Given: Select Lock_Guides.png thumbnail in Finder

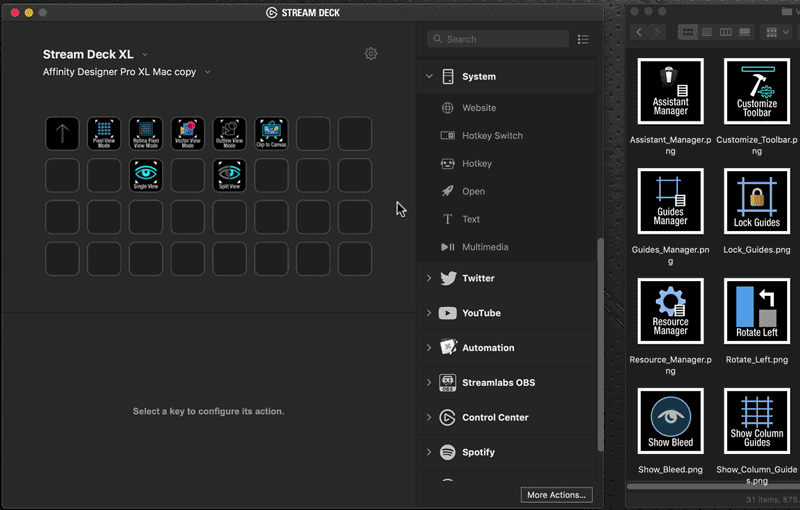Looking at the screenshot, I should pos(757,201).
